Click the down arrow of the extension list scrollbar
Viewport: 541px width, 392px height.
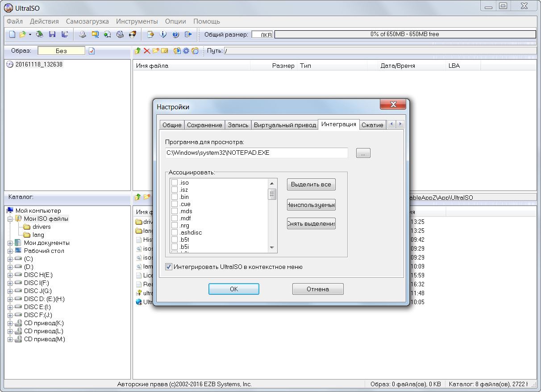[x=272, y=248]
